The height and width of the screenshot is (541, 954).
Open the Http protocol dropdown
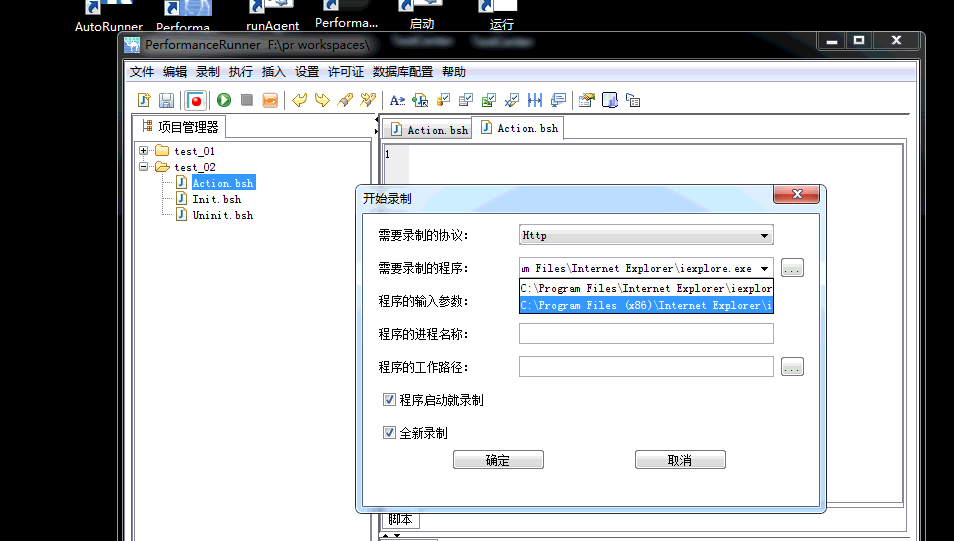(x=646, y=236)
